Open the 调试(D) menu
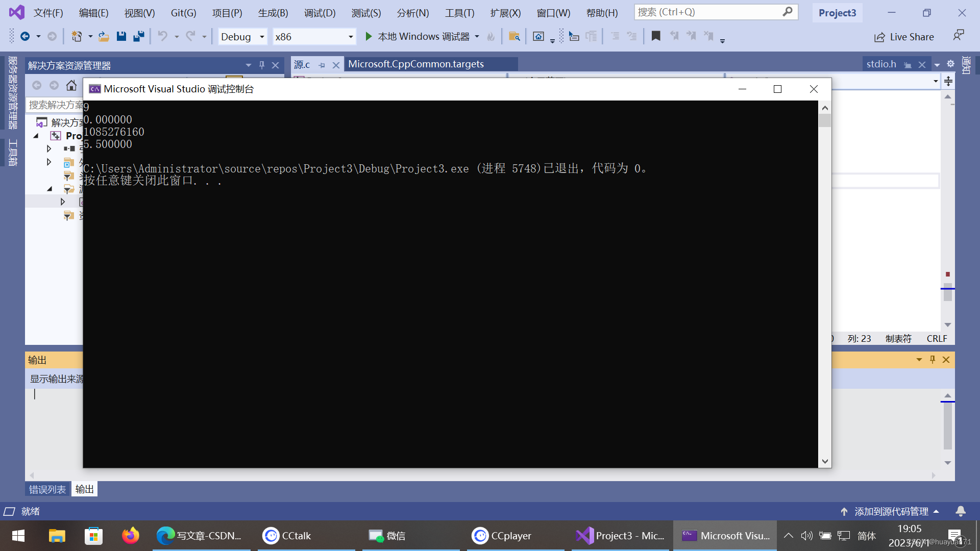 [320, 13]
